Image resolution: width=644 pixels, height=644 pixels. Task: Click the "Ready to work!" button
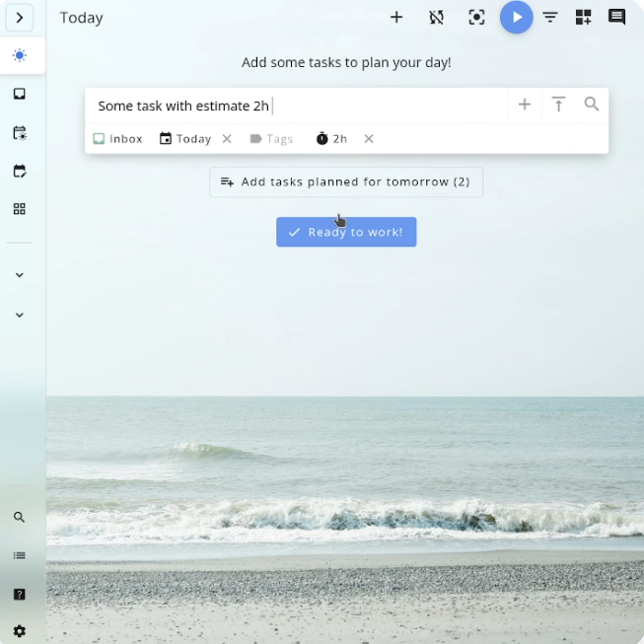tap(346, 233)
